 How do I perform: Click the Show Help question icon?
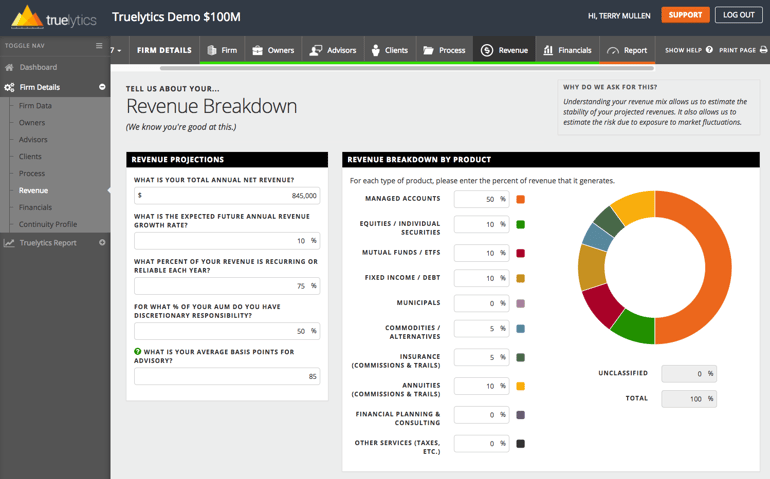pos(709,50)
